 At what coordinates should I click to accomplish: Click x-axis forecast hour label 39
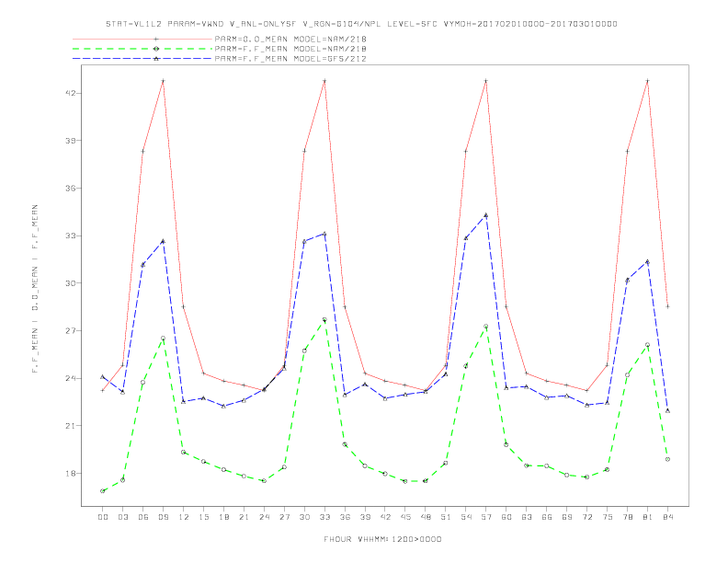click(365, 517)
